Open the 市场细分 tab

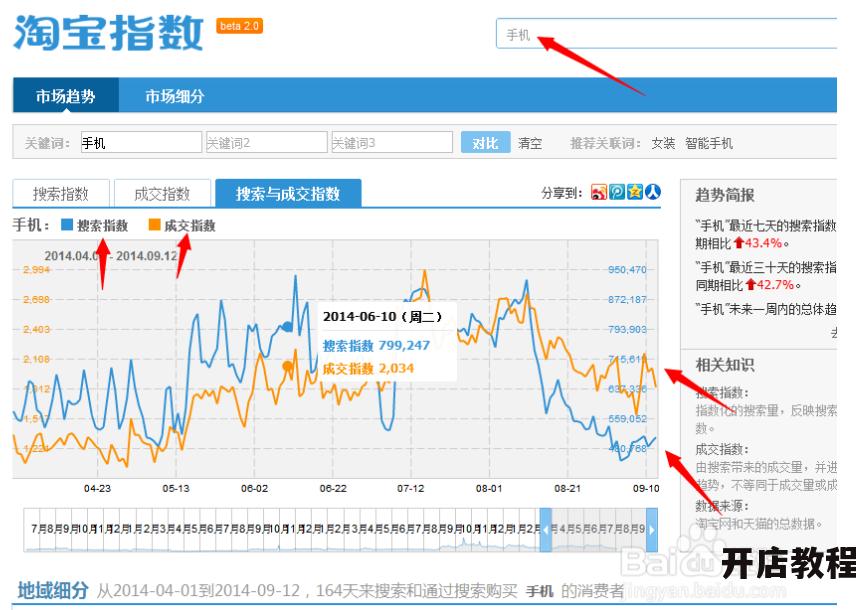point(175,96)
